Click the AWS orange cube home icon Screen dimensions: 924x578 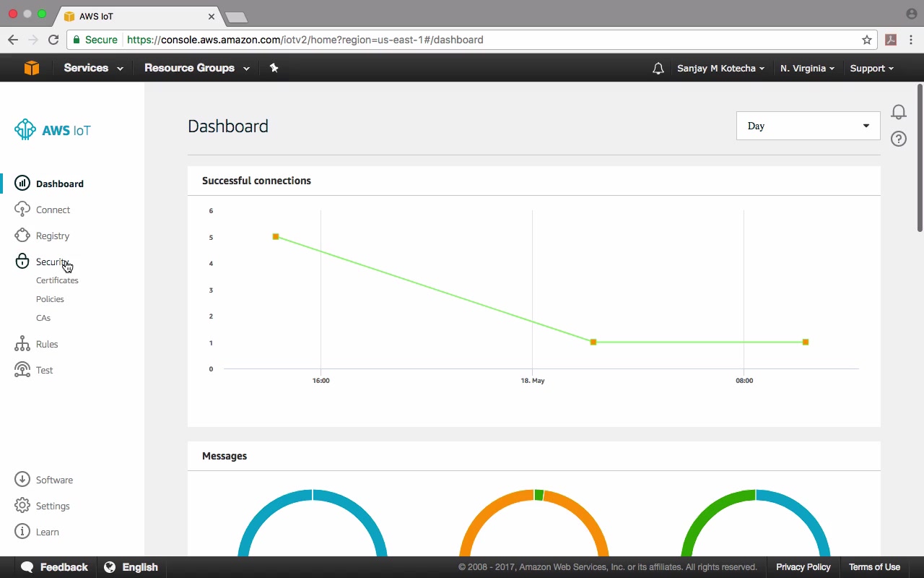(x=31, y=68)
